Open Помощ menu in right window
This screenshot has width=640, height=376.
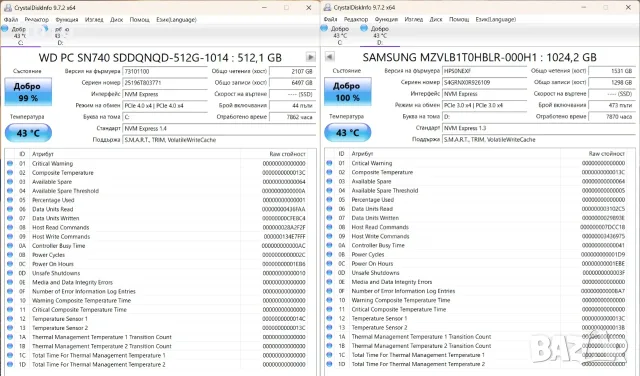point(459,19)
